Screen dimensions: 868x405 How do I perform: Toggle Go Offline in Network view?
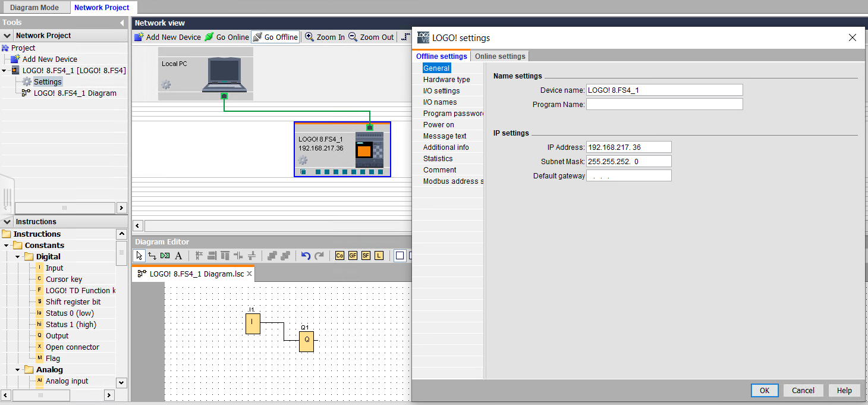coord(275,37)
